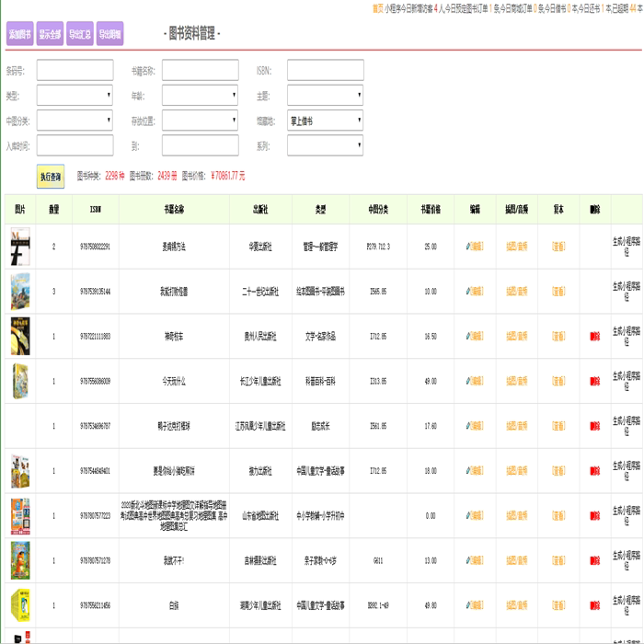Delete the book priced 49.80
The image size is (644, 644).
(594, 605)
